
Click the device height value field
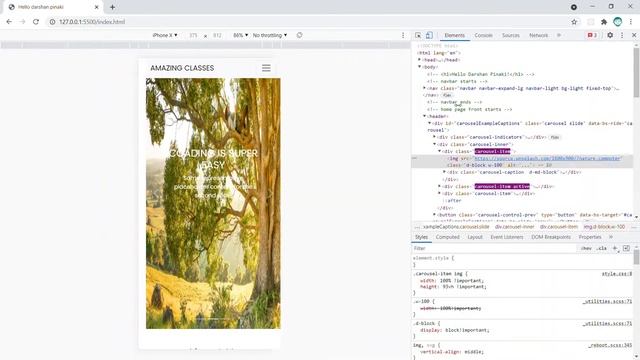(x=217, y=36)
